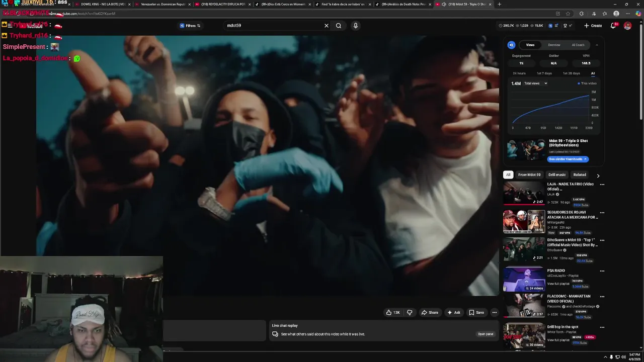Open LAJA - NADIE TA FRIO video
This screenshot has height=362, width=644.
tap(571, 187)
